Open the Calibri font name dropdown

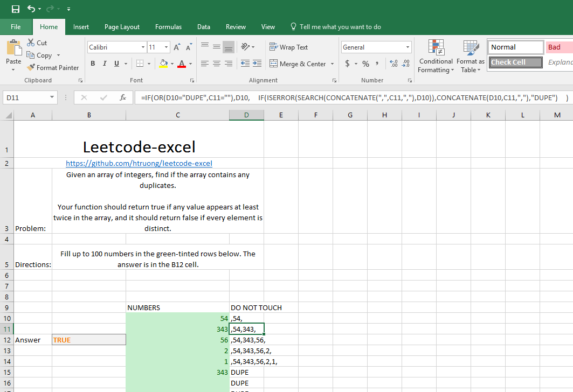tap(143, 47)
